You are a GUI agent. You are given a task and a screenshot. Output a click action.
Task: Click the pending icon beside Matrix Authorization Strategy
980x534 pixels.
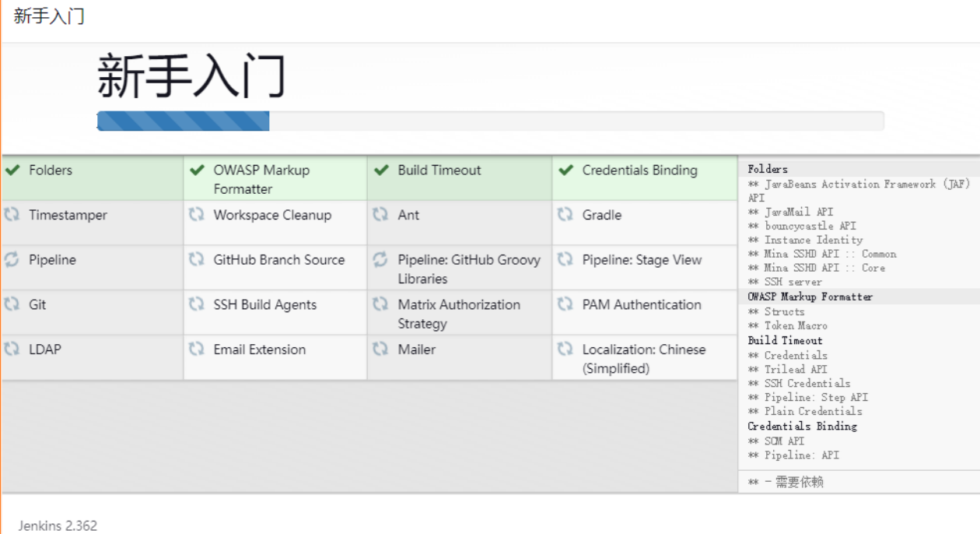[380, 304]
